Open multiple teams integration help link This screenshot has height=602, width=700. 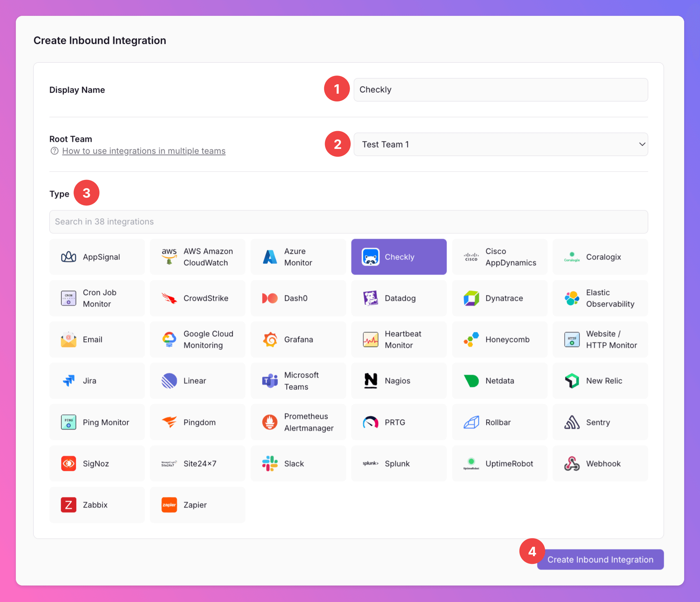tap(143, 151)
